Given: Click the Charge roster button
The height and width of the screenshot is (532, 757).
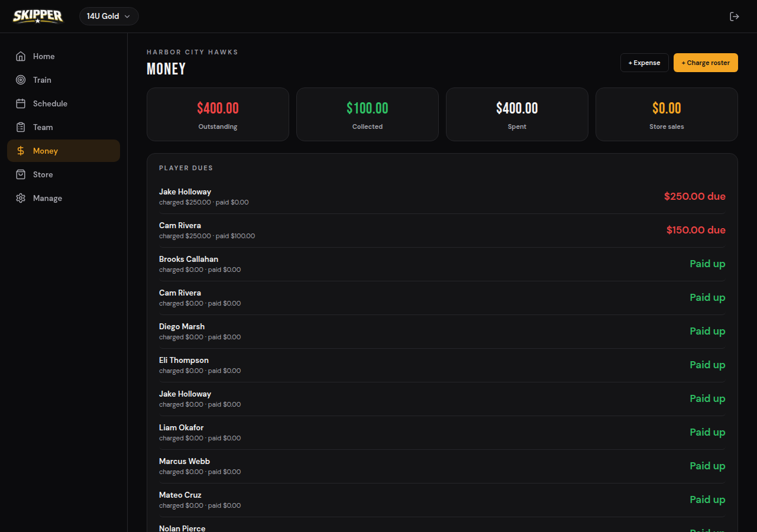Looking at the screenshot, I should tap(706, 63).
